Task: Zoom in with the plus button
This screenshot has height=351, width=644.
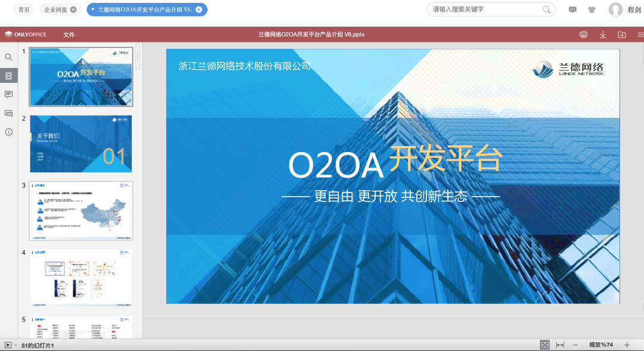Action: 627,345
